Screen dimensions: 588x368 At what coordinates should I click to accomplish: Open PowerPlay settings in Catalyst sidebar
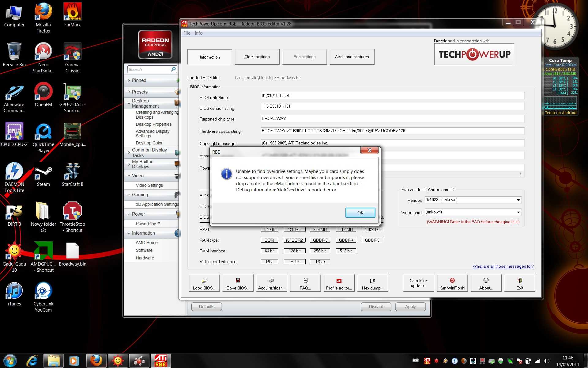148,224
